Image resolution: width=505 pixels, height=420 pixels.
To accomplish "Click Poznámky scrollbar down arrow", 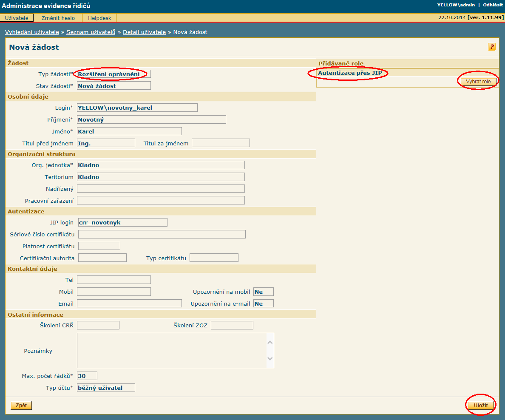I will click(270, 358).
